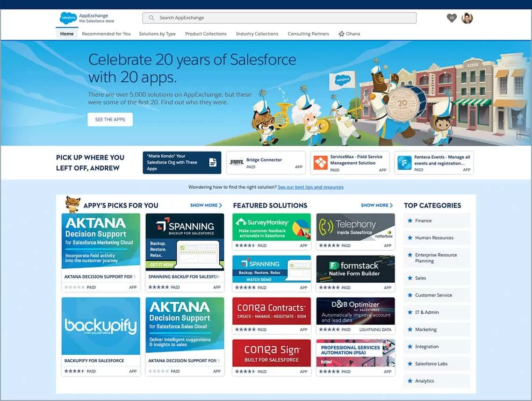Open the Solutions by Type menu

tap(157, 34)
